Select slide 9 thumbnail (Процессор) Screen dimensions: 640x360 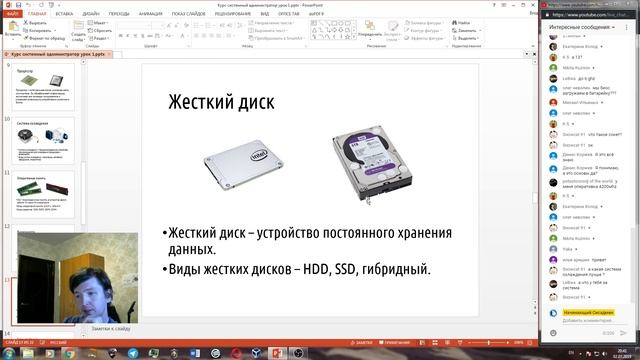pos(43,87)
